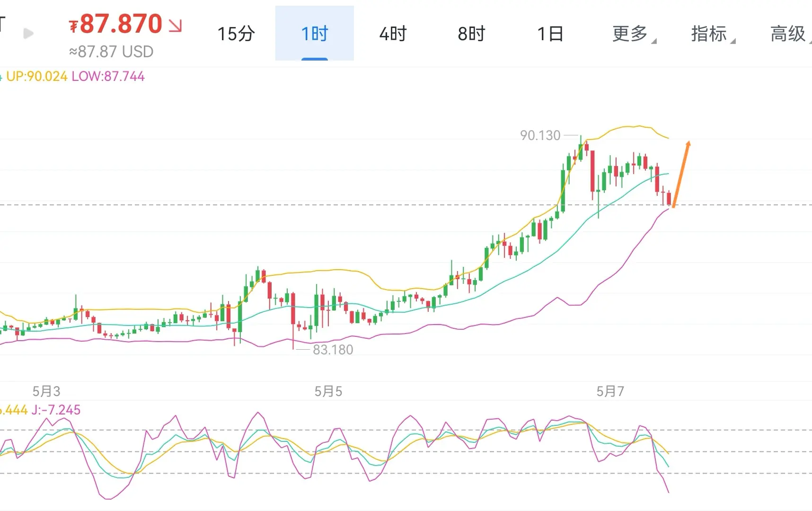Click the red 87.870 current price
Screen dimensions: 812x511
116,24
